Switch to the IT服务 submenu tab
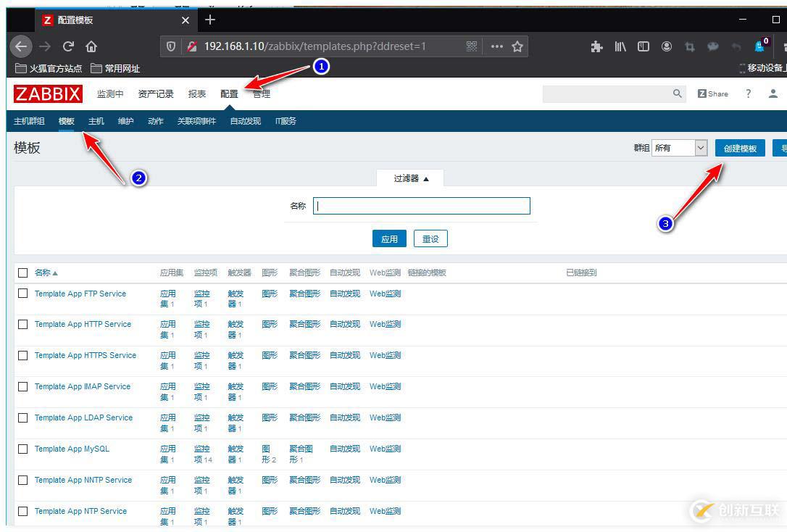The height and width of the screenshot is (532, 787). (286, 121)
